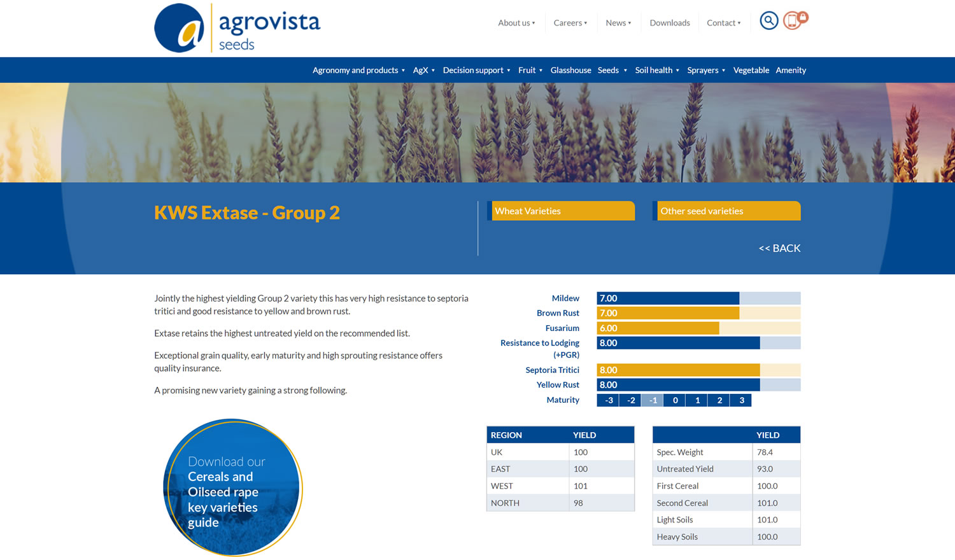Viewport: 955px width, 560px height.
Task: Click the Amenity navigation item
Action: 791,70
